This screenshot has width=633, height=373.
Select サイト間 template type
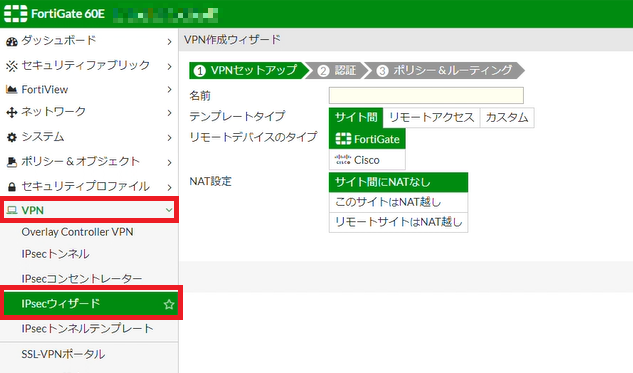pos(356,117)
